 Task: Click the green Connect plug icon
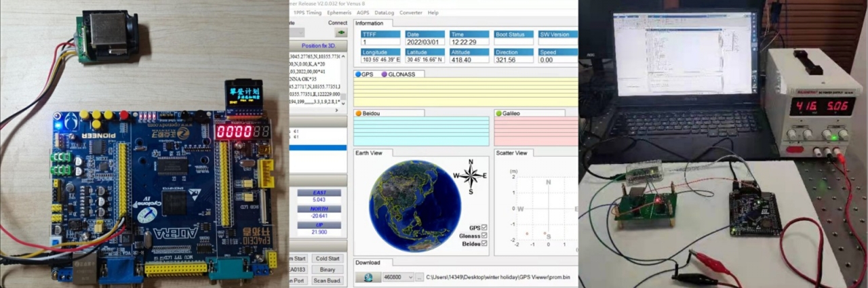click(341, 33)
